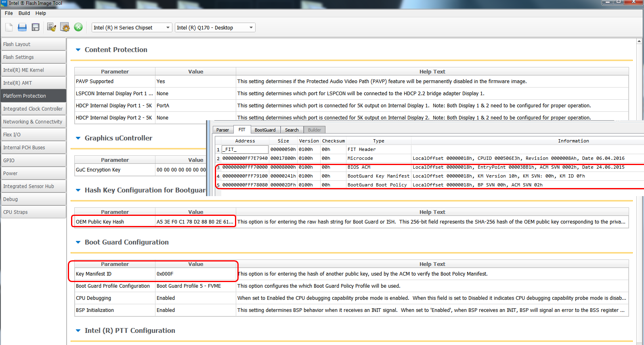This screenshot has height=345, width=644.
Task: Click the New file toolbar icon
Action: coord(9,27)
